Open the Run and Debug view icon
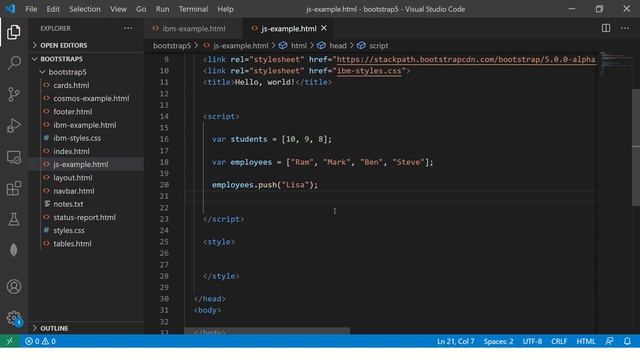This screenshot has height=360, width=640. click(x=13, y=126)
